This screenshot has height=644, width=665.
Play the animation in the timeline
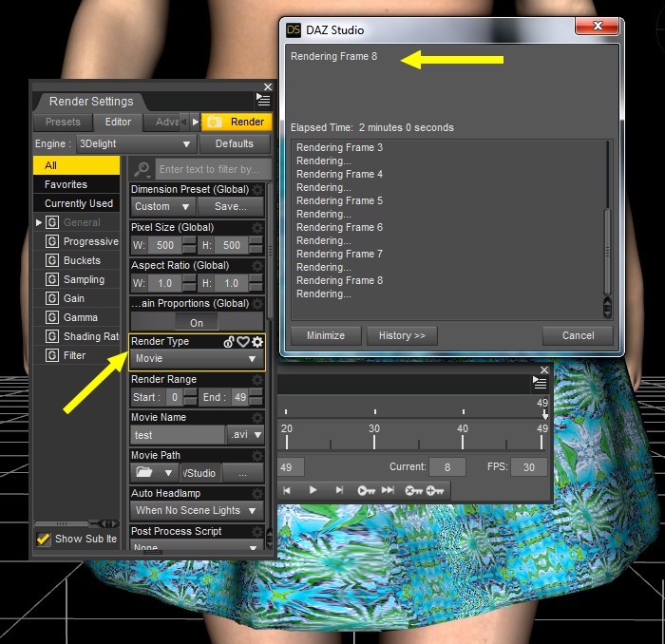click(x=313, y=490)
